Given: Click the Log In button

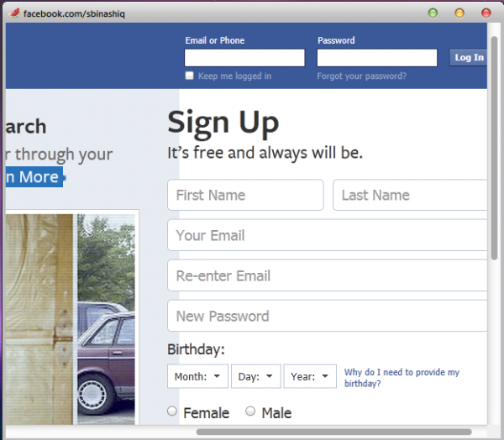Looking at the screenshot, I should pyautogui.click(x=469, y=58).
